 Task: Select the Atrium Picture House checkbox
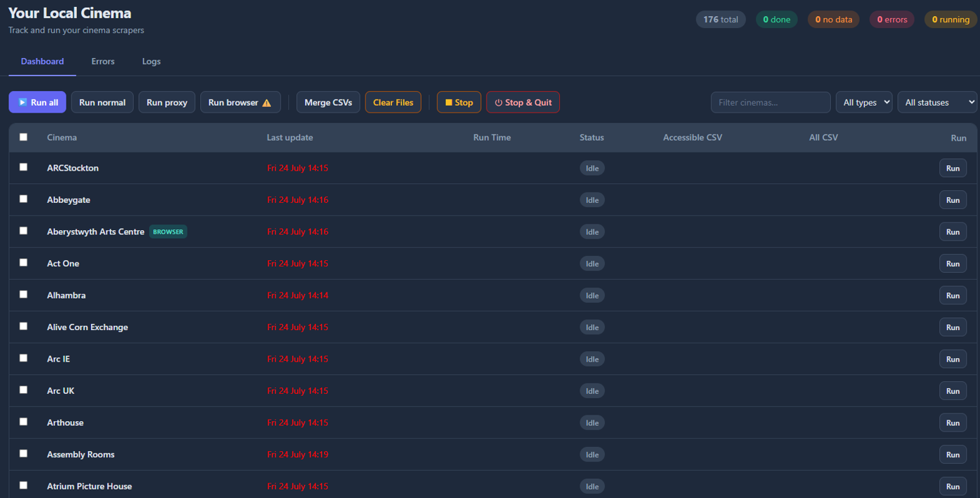tap(23, 485)
